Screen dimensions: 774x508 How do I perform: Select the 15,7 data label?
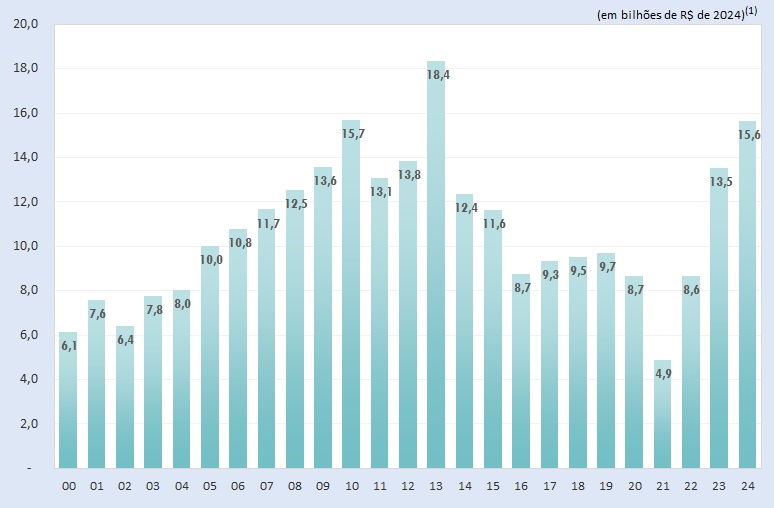pyautogui.click(x=352, y=134)
